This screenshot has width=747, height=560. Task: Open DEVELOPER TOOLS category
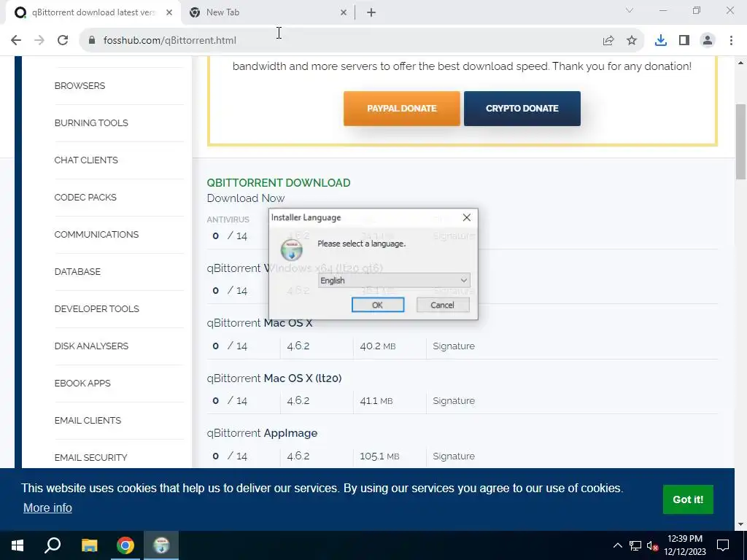(97, 308)
